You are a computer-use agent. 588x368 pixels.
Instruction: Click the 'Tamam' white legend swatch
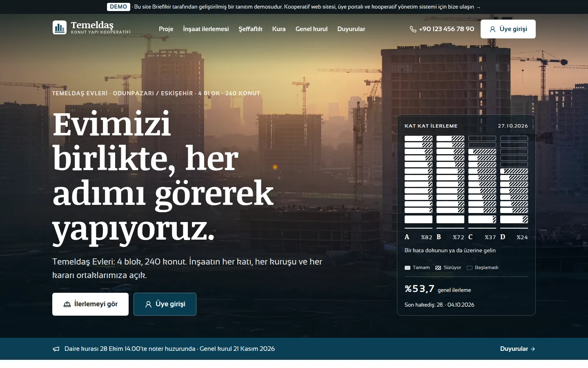pos(408,268)
